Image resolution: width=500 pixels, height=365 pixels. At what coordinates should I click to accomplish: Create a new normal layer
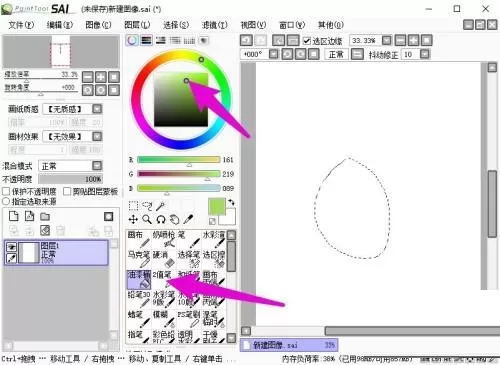point(14,216)
